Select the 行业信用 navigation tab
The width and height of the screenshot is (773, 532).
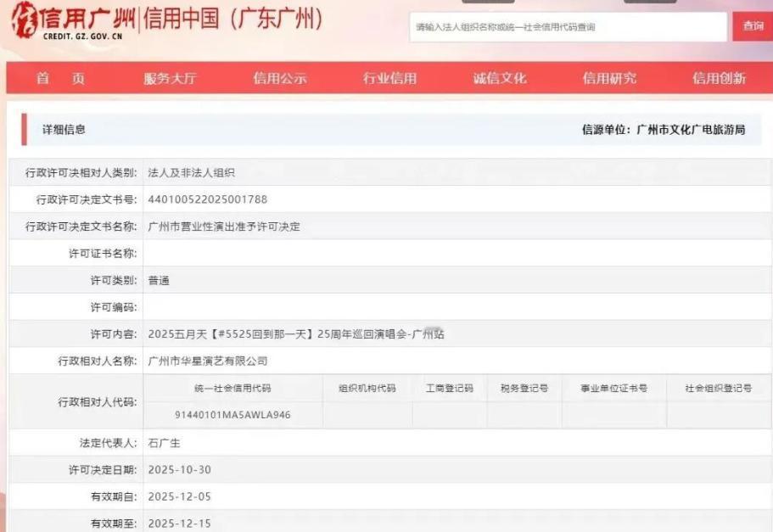(393, 76)
